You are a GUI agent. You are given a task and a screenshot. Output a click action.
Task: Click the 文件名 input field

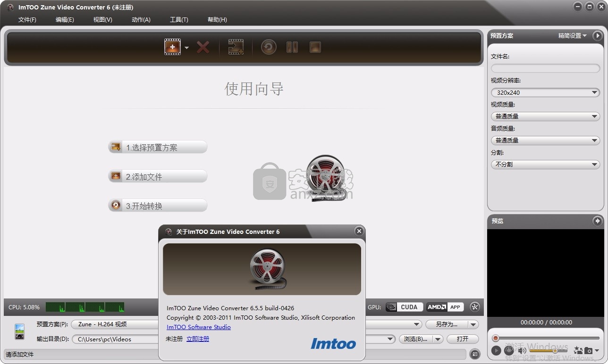tap(545, 68)
